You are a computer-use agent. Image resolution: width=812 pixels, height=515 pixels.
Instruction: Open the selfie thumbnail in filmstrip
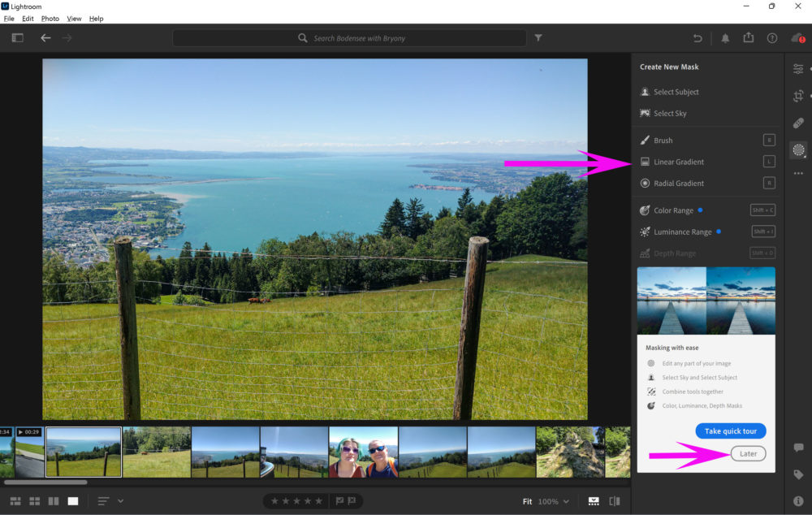[x=364, y=452]
